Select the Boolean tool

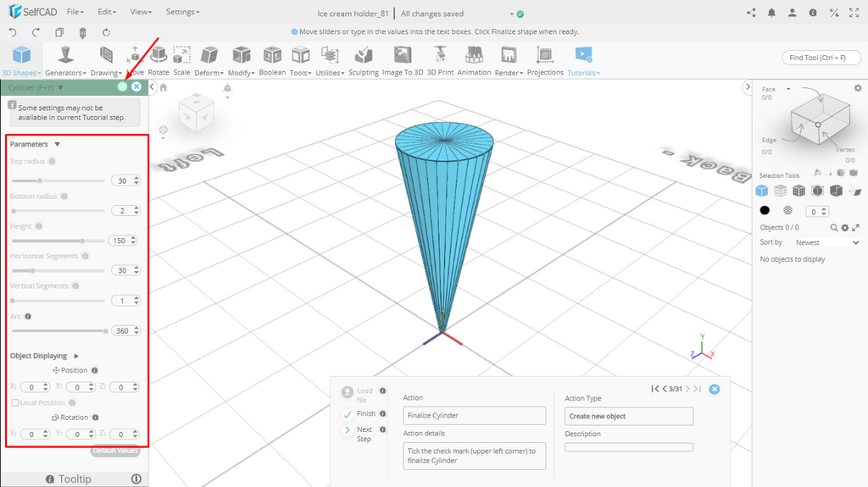(x=272, y=61)
